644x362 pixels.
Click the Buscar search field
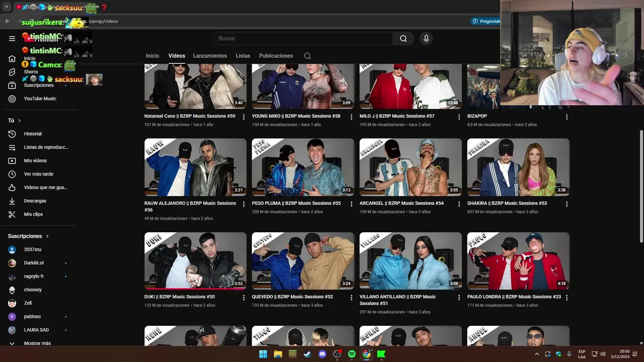tap(303, 39)
